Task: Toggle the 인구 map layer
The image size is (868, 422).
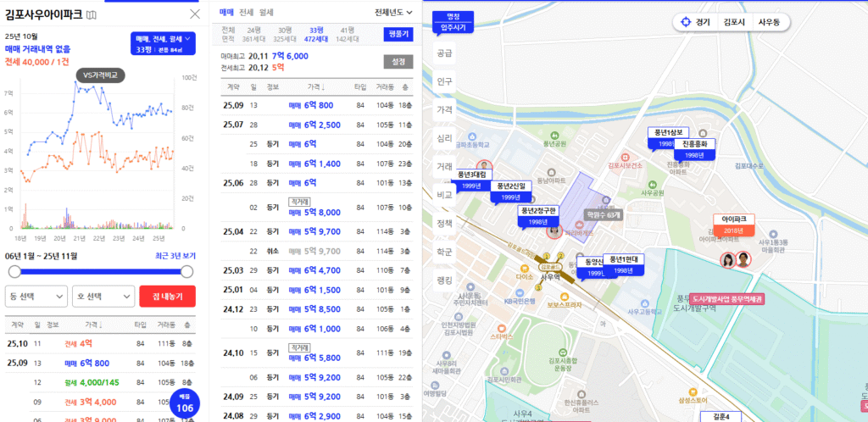Action: coord(444,81)
